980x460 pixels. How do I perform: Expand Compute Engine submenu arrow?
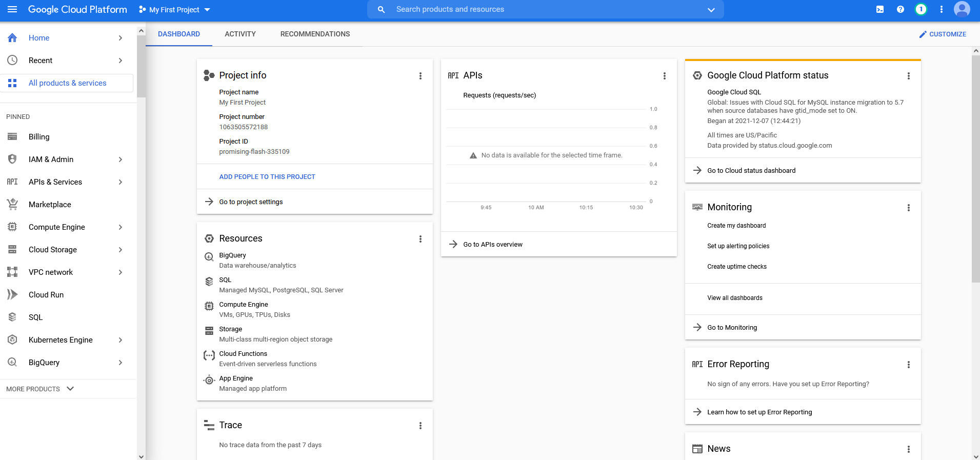(x=121, y=227)
